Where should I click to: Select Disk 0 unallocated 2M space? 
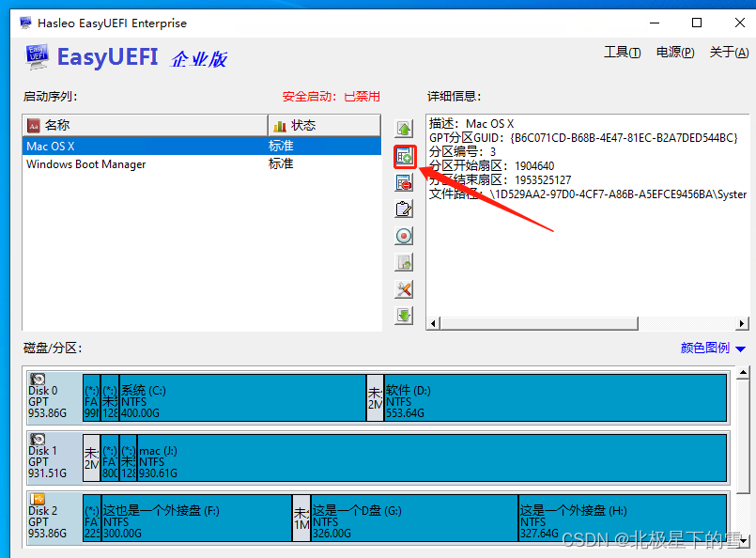[375, 398]
